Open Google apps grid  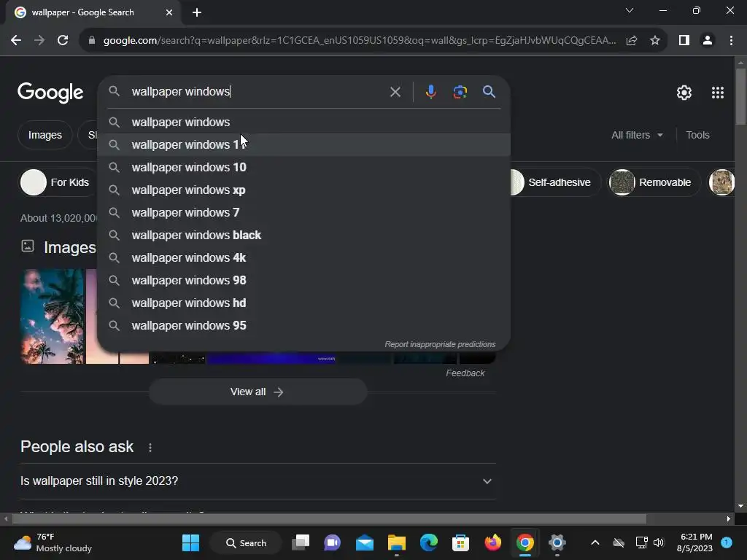point(718,93)
